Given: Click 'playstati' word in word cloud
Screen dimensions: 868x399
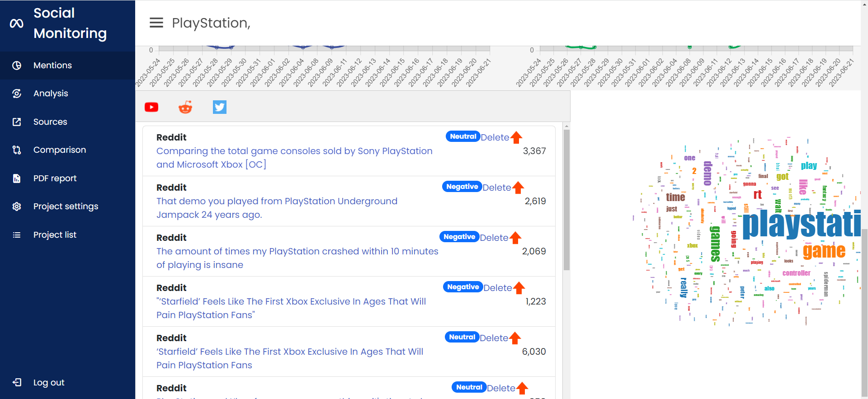Looking at the screenshot, I should tap(802, 224).
